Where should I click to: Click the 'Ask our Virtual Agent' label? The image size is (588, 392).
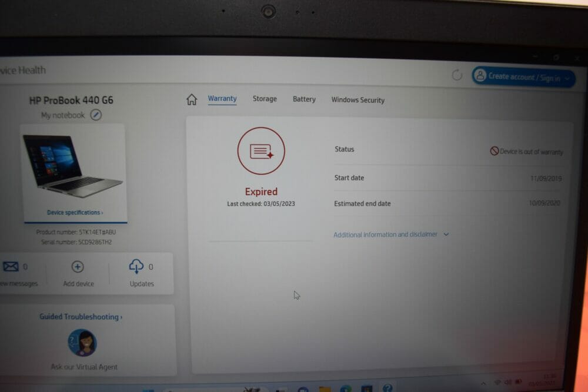[x=84, y=367]
